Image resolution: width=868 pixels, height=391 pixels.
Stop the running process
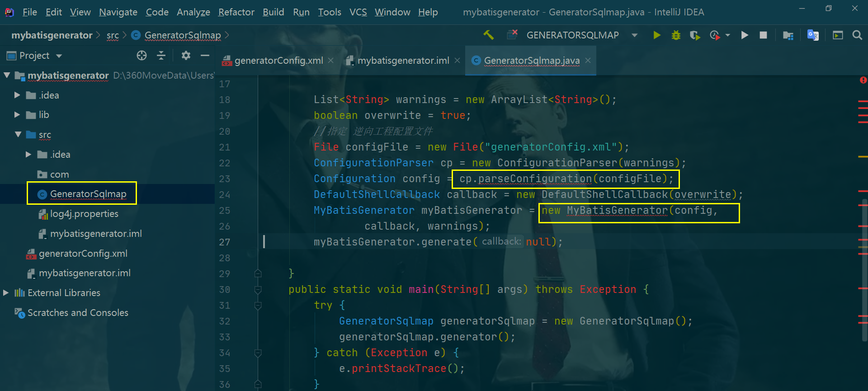click(x=763, y=35)
